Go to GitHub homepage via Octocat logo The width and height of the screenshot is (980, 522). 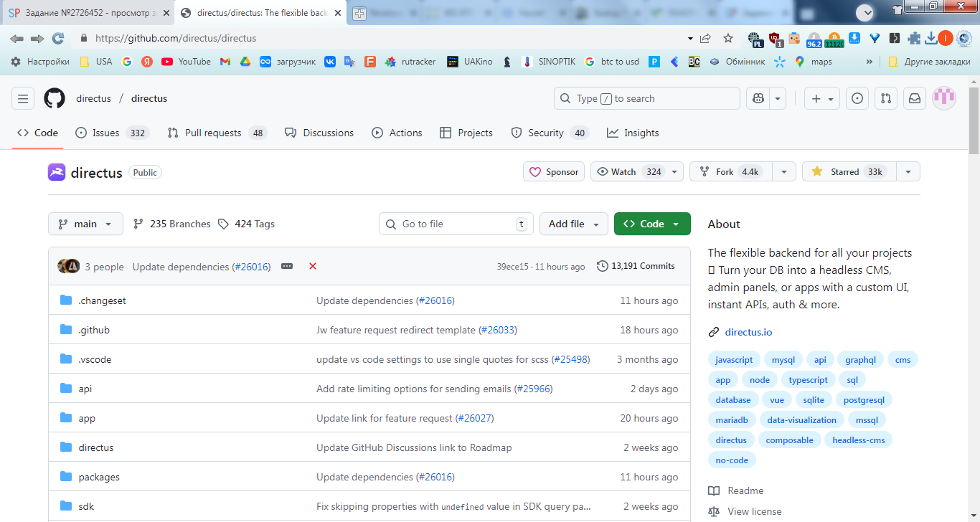(x=55, y=99)
